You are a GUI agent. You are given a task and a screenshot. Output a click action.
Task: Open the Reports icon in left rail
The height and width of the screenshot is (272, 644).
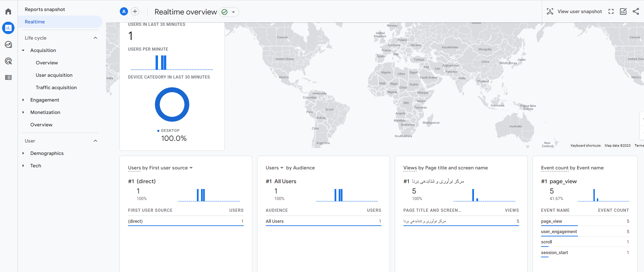pyautogui.click(x=8, y=28)
